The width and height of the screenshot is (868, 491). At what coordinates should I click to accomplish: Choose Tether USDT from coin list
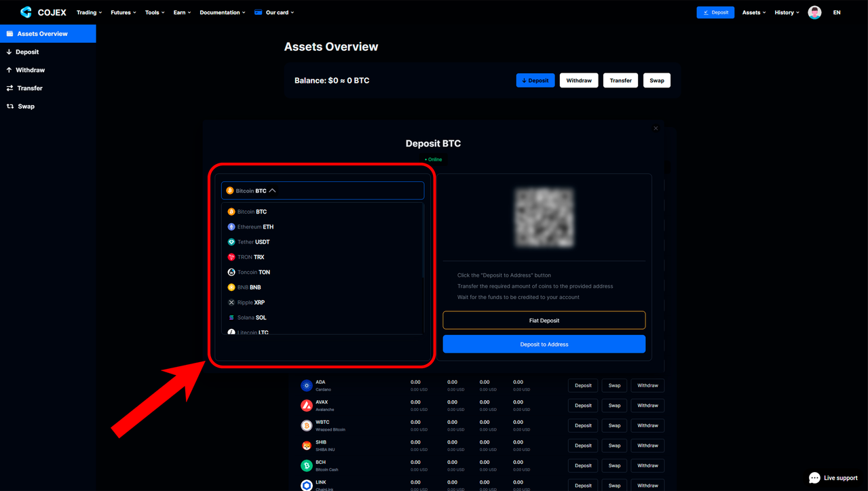[x=323, y=242]
